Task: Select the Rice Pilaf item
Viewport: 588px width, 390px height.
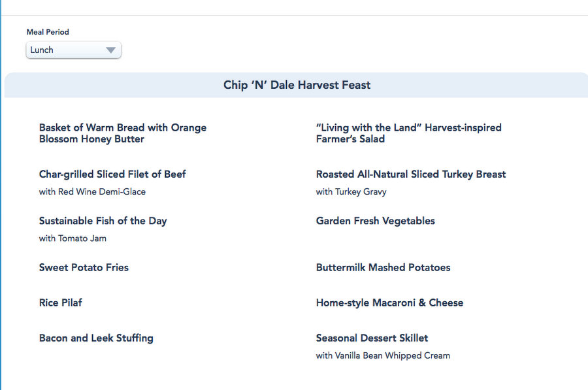Action: pyautogui.click(x=61, y=302)
